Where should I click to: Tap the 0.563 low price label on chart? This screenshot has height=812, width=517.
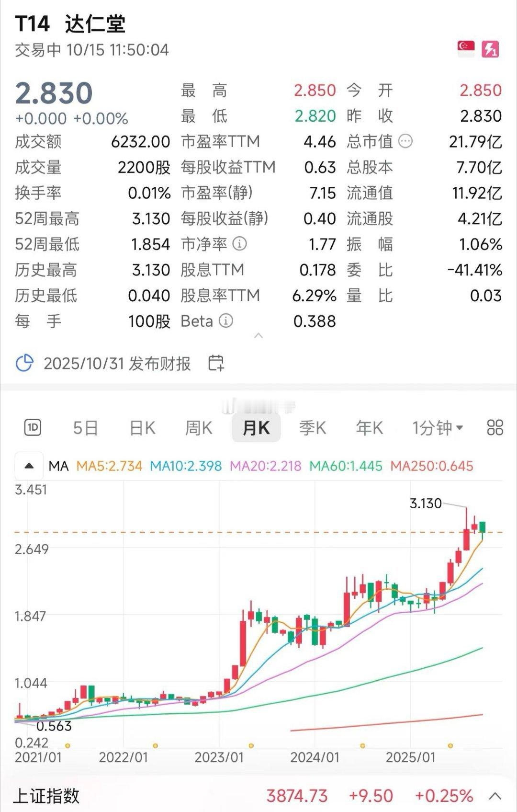click(54, 726)
